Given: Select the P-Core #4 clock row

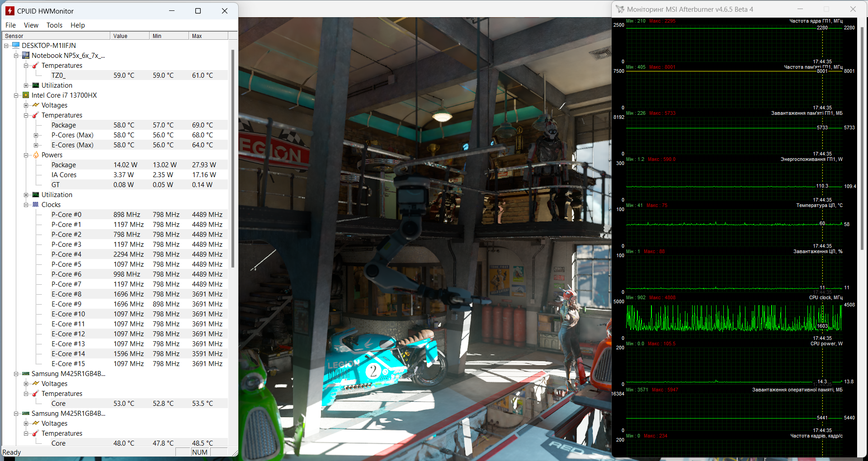Looking at the screenshot, I should coord(66,254).
